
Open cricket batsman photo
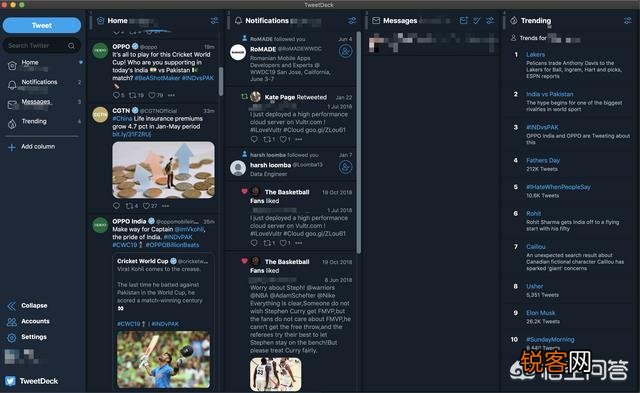163,360
